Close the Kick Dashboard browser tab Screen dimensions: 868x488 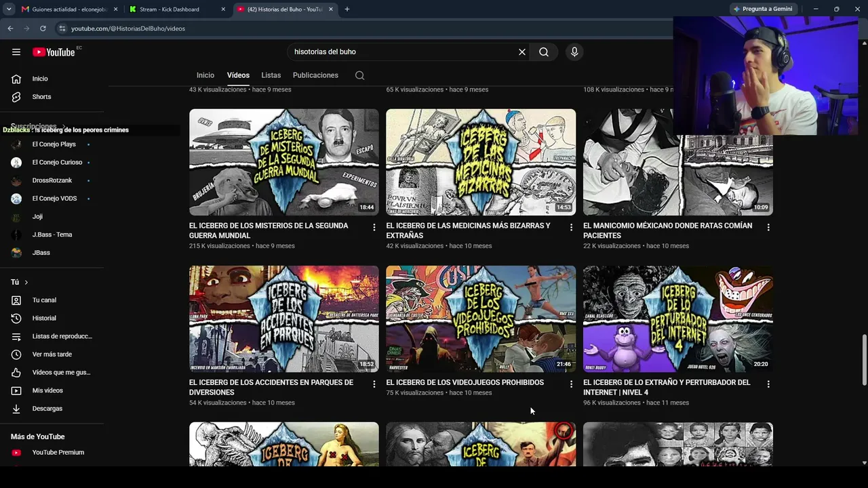[x=223, y=9]
